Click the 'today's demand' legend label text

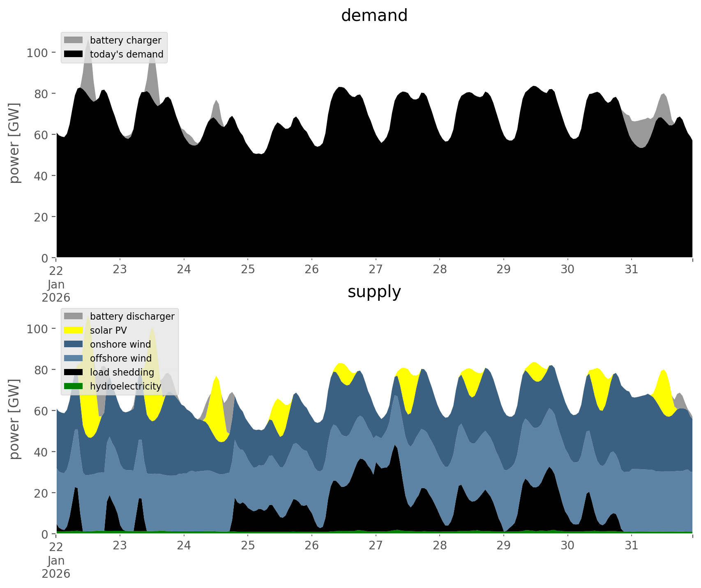(x=127, y=54)
